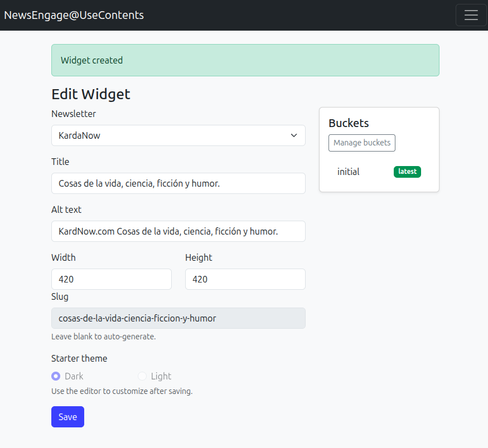488x448 pixels.
Task: Click the Width field showing 420
Action: click(x=112, y=279)
